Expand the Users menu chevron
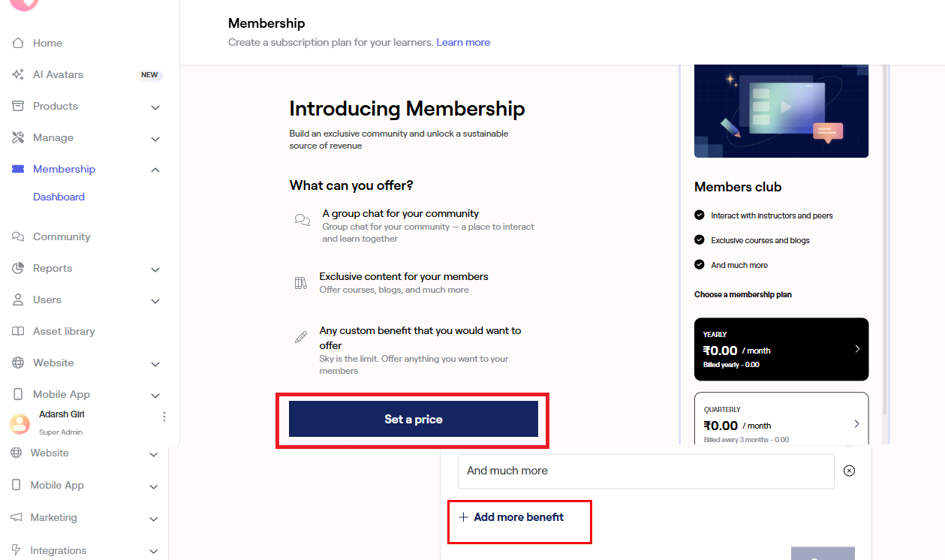The height and width of the screenshot is (560, 945). click(x=155, y=301)
